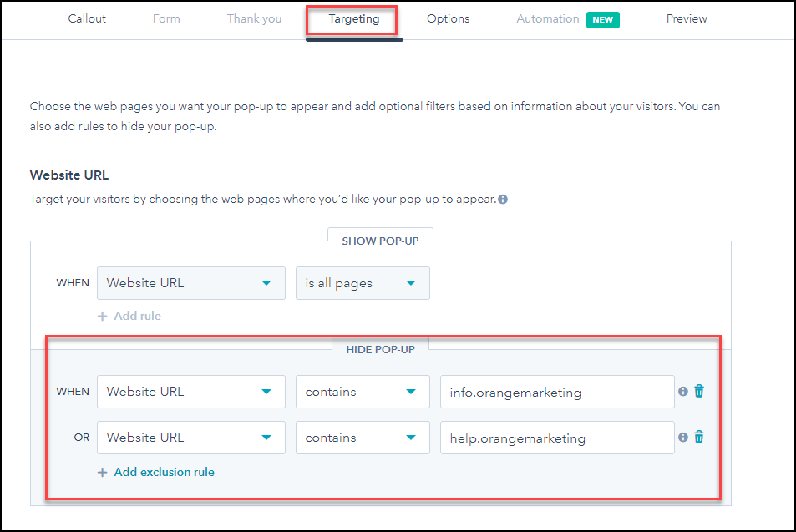Click inside the info.orangemarketing input field
Image resolution: width=796 pixels, height=532 pixels.
556,391
